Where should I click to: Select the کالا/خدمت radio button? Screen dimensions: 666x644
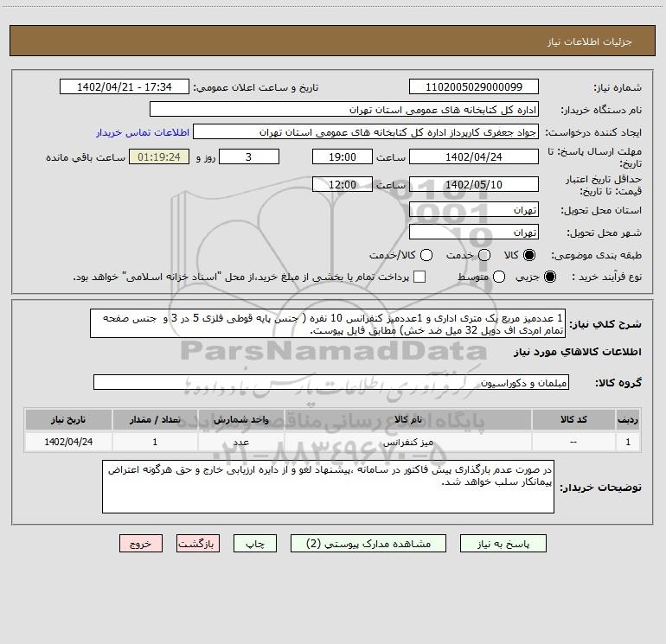tap(426, 255)
